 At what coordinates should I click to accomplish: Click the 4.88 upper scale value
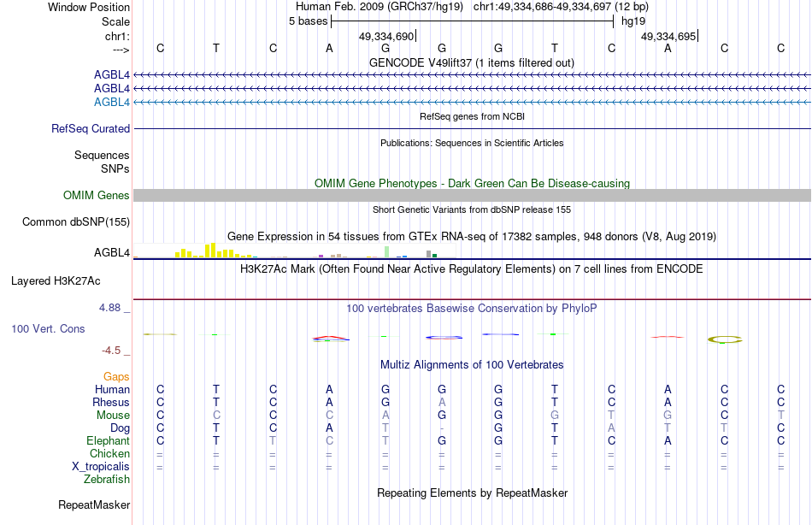109,307
